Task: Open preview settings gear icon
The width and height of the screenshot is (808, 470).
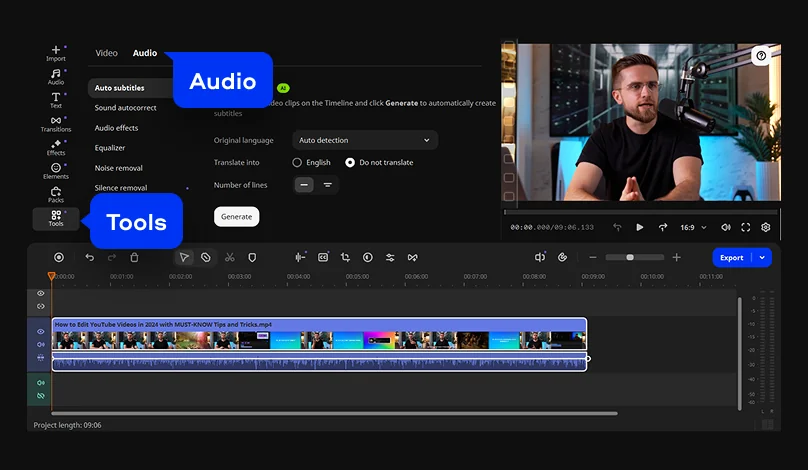Action: click(766, 227)
